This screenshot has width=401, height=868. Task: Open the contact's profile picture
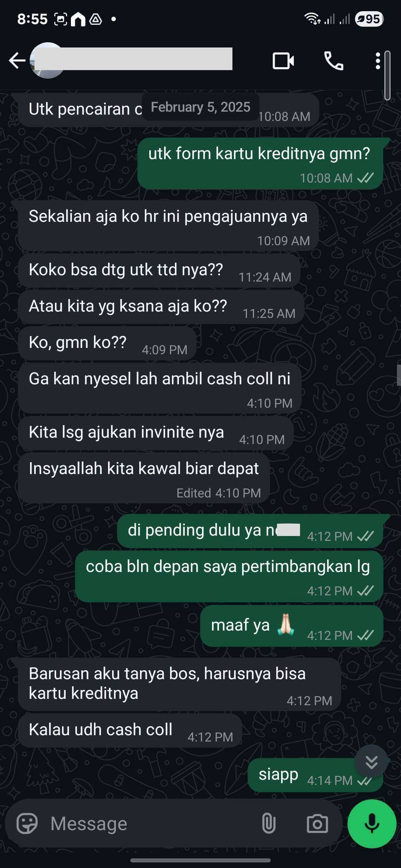[47, 60]
